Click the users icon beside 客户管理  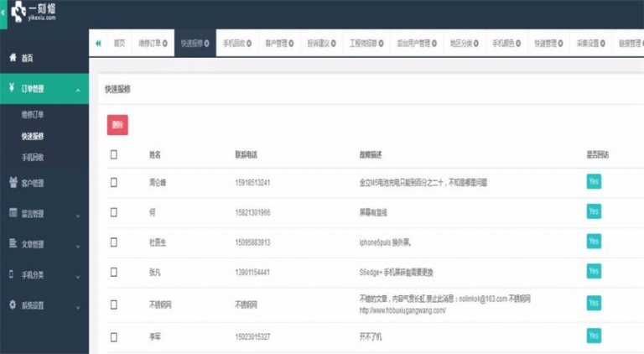point(13,182)
